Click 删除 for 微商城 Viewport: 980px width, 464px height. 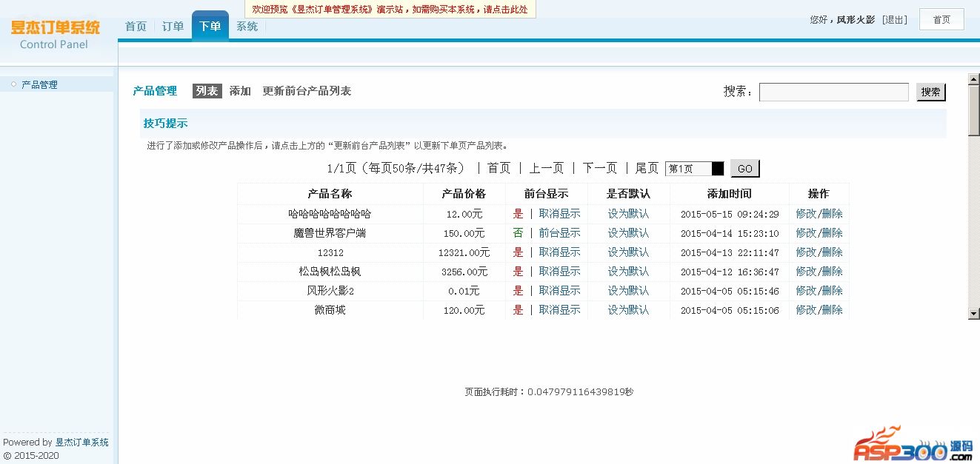coord(833,310)
